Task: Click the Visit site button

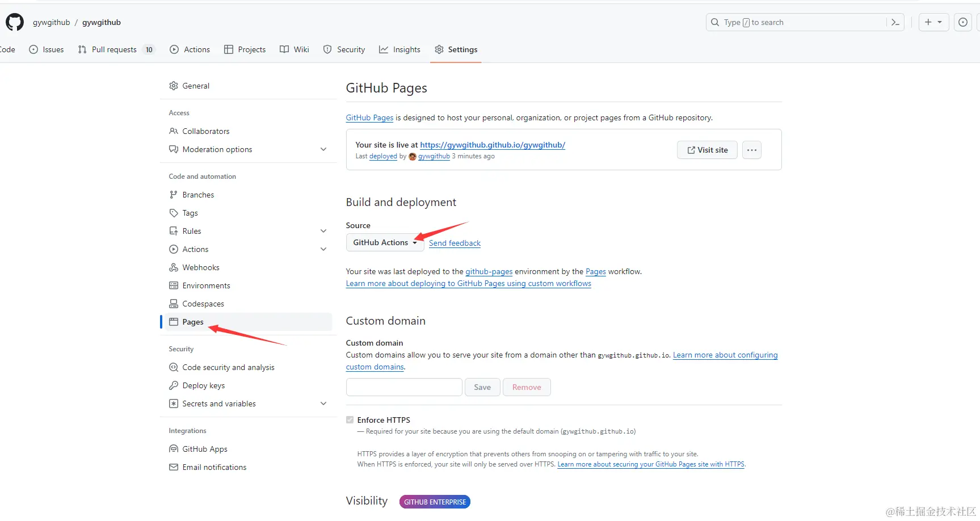Action: pos(707,150)
